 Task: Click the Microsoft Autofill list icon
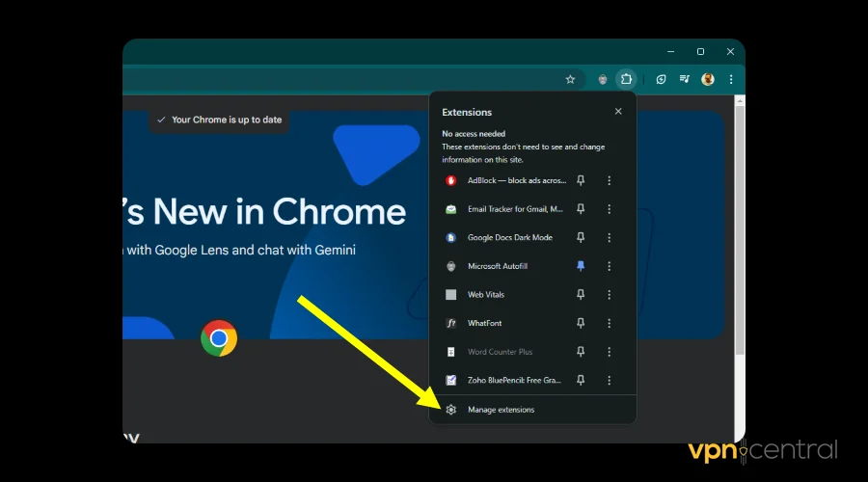click(x=451, y=266)
